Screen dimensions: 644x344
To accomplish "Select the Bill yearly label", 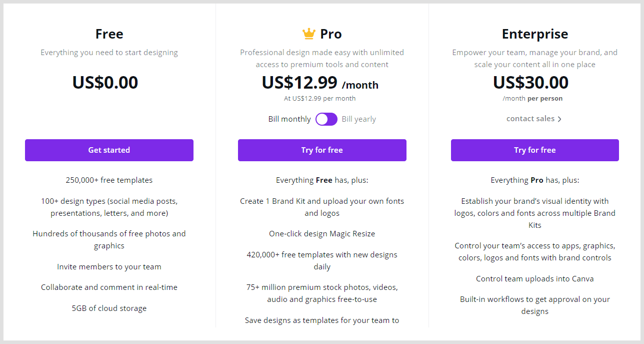I will point(358,119).
